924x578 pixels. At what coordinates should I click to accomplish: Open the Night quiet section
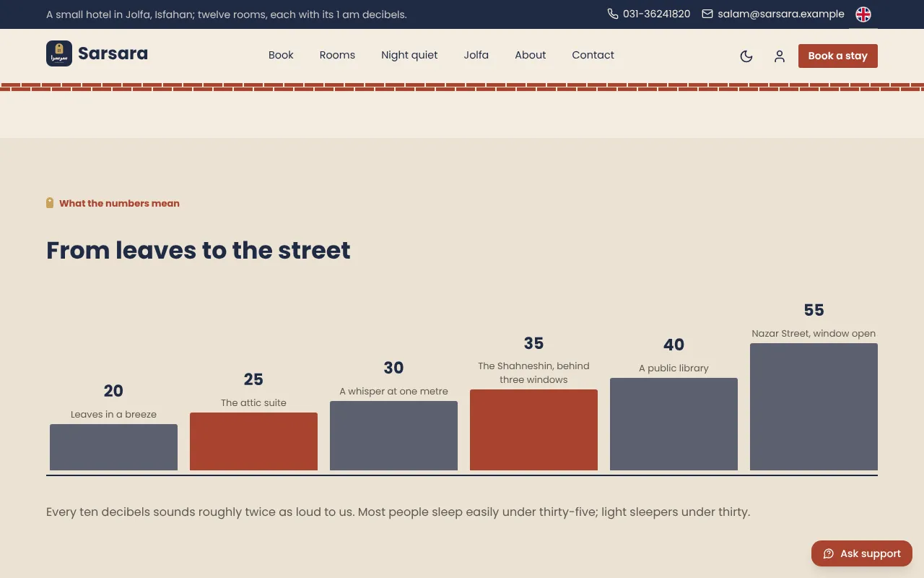(x=409, y=55)
